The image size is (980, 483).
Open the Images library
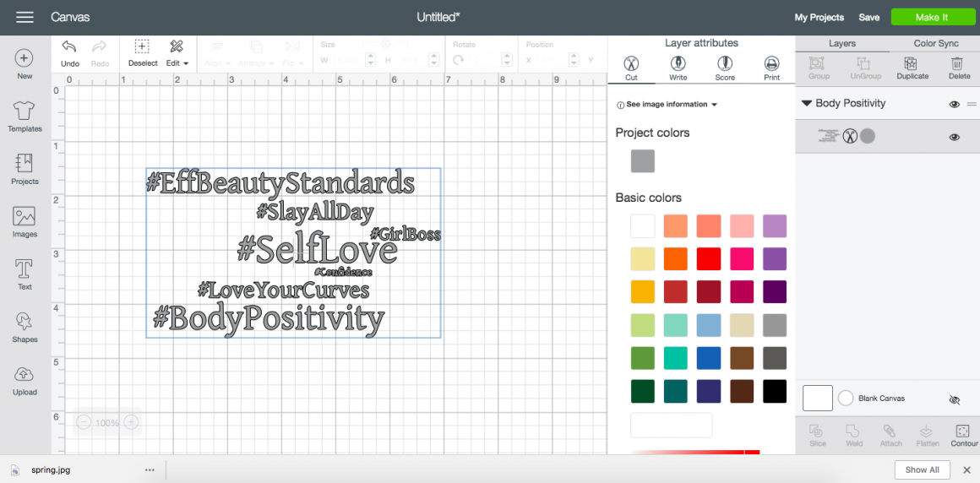(x=24, y=222)
